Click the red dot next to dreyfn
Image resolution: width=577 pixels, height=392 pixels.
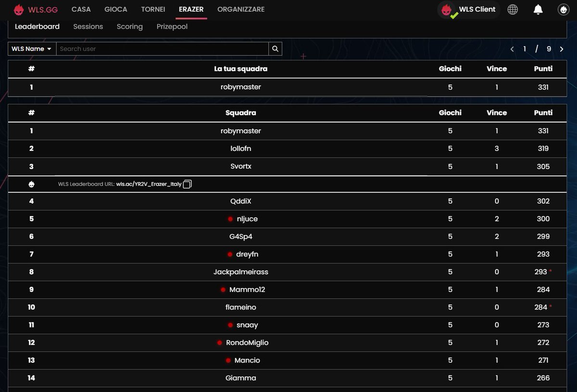pyautogui.click(x=230, y=255)
